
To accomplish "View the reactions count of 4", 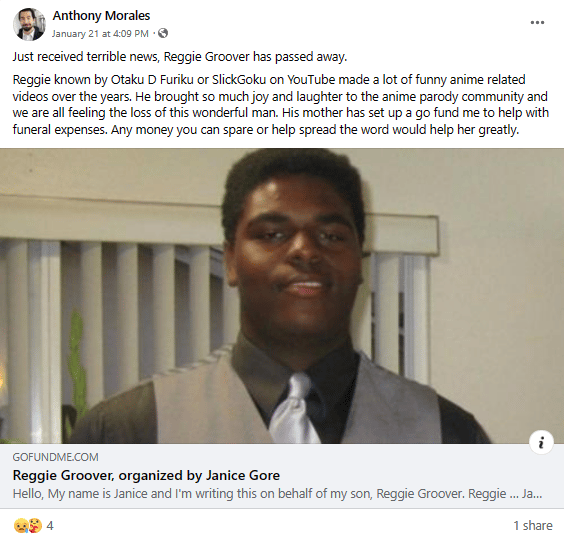I will [x=50, y=526].
